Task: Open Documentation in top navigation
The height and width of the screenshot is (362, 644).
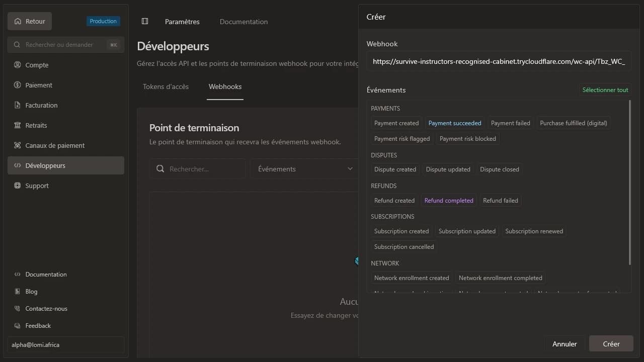Action: [244, 22]
